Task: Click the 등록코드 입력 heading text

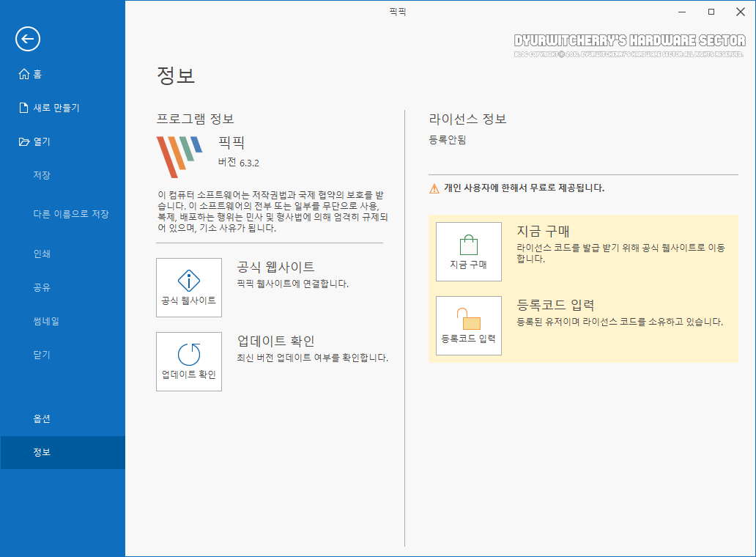Action: click(x=555, y=305)
